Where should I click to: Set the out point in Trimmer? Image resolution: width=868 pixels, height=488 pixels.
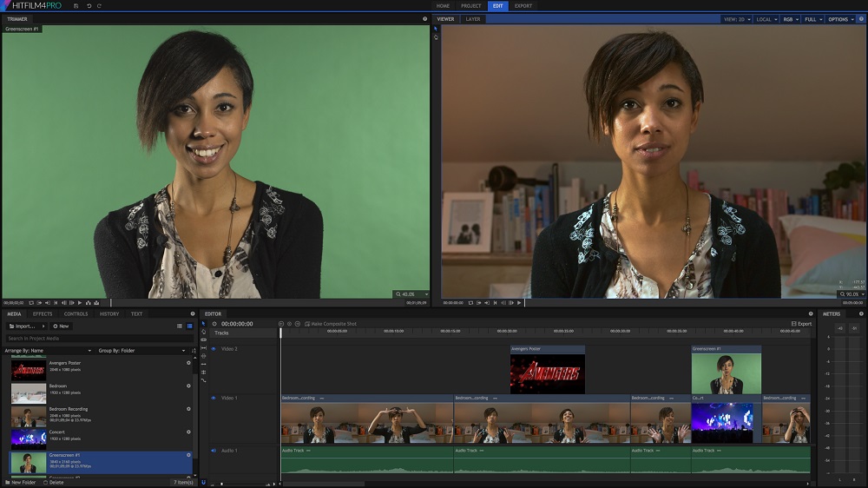(x=48, y=303)
